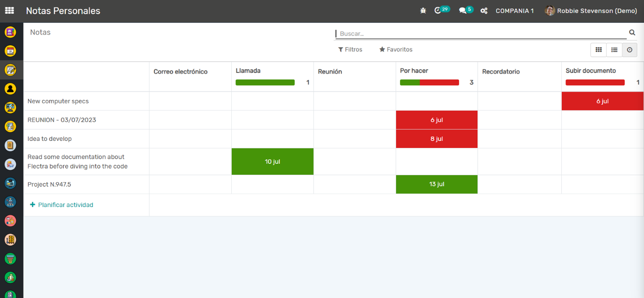Click Planificar actividad link
Screen dimensions: 644x298
point(62,205)
